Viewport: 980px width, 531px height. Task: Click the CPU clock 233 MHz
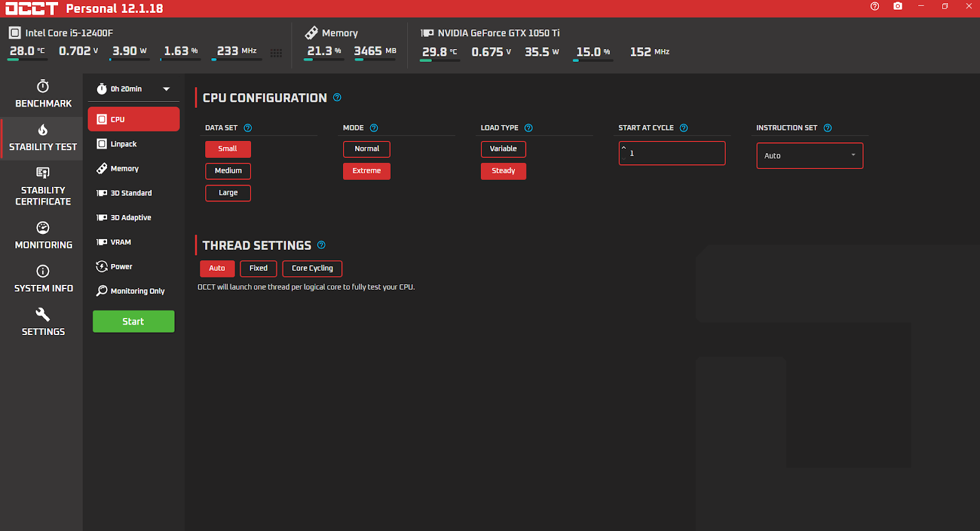click(237, 51)
